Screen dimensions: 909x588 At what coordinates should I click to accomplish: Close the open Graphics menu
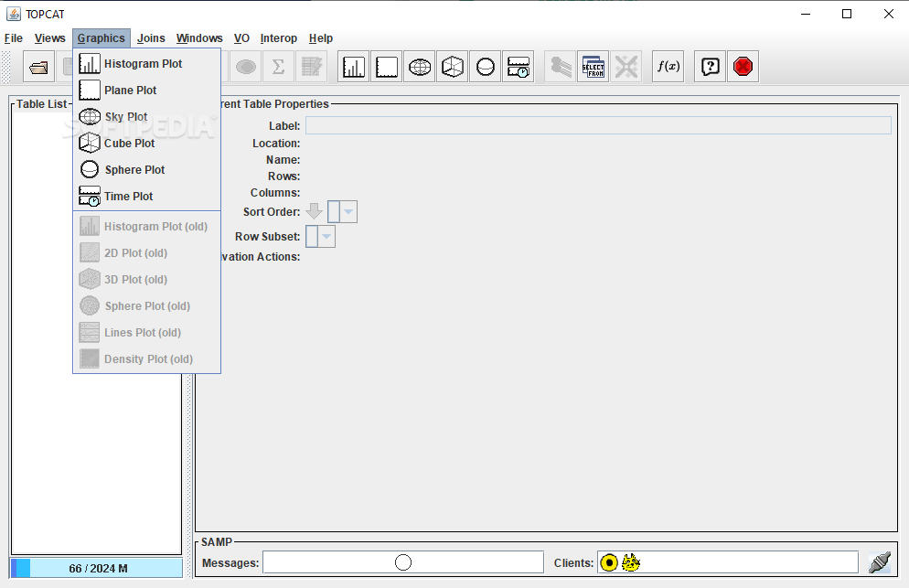(102, 38)
